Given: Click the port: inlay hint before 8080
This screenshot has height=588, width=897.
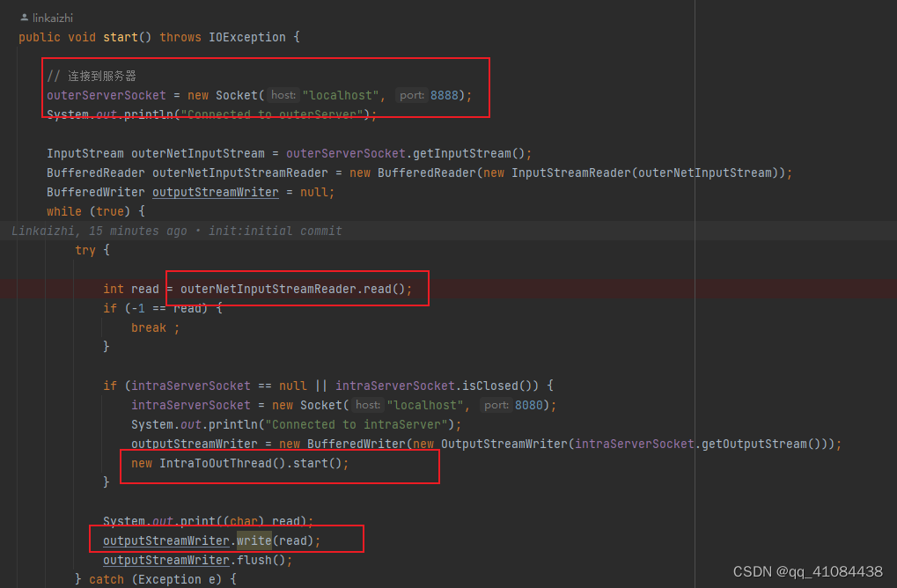Looking at the screenshot, I should pos(496,405).
